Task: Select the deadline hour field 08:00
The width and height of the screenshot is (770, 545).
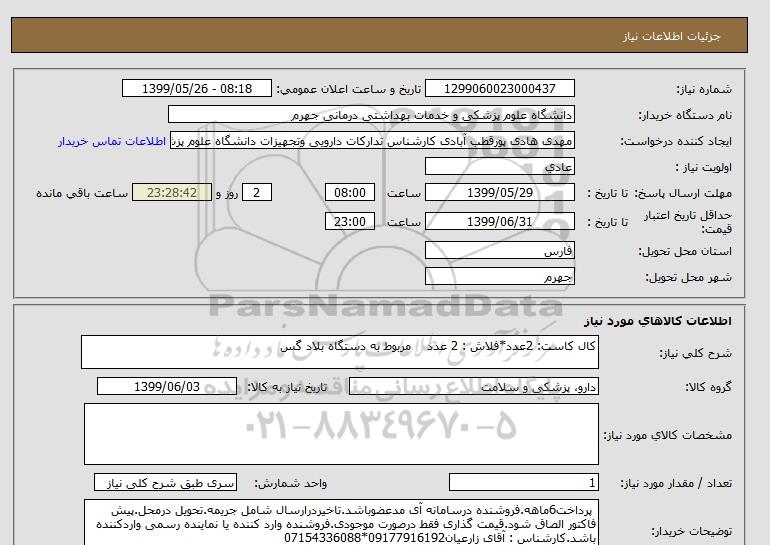Action: [350, 192]
